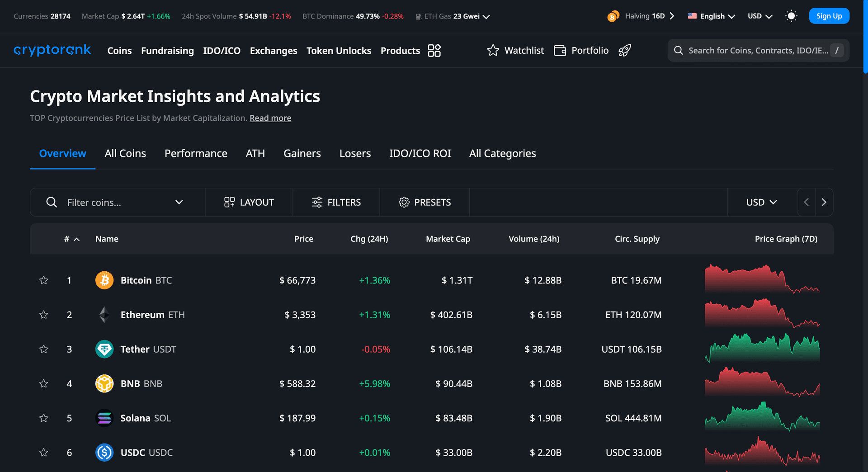Switch to Performance tab
The width and height of the screenshot is (868, 472).
(196, 153)
